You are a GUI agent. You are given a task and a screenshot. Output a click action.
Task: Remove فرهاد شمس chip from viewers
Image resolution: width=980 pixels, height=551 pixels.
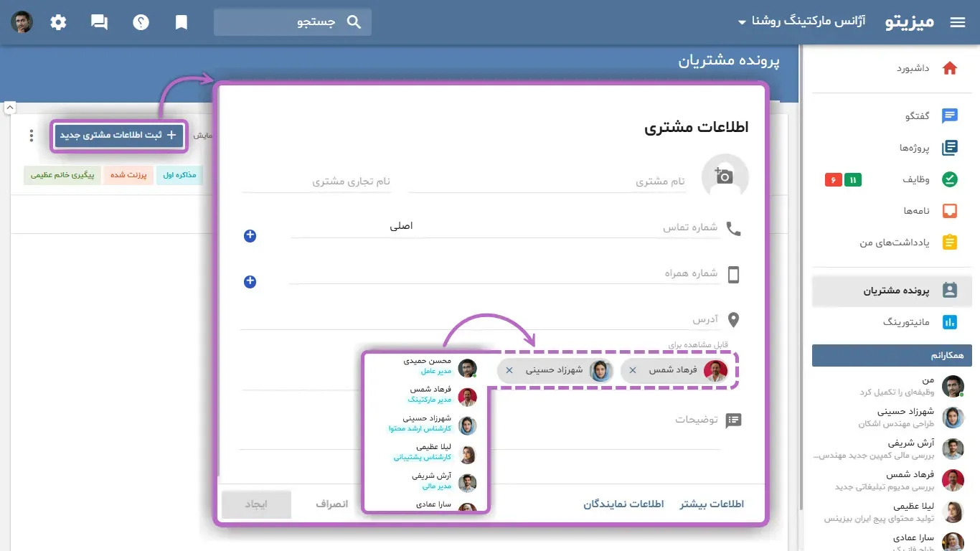632,370
